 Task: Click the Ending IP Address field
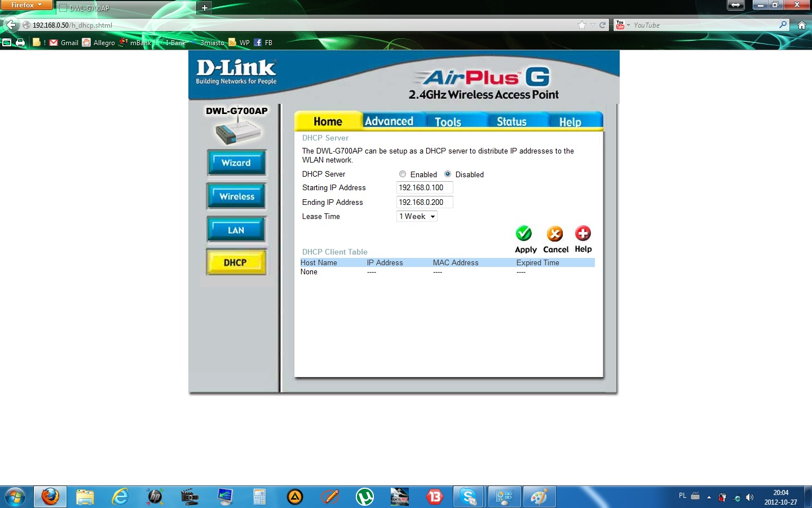tap(425, 202)
